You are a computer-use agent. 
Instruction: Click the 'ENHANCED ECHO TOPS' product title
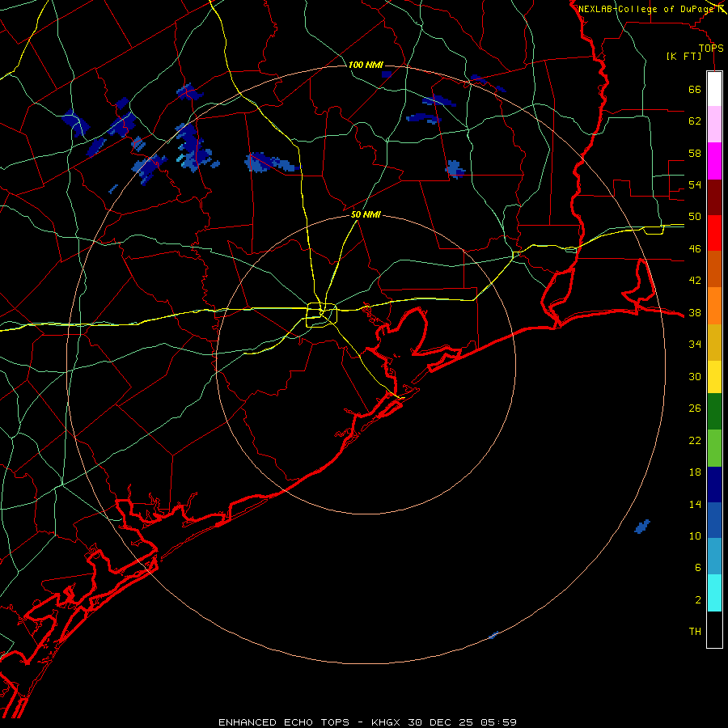[x=284, y=722]
